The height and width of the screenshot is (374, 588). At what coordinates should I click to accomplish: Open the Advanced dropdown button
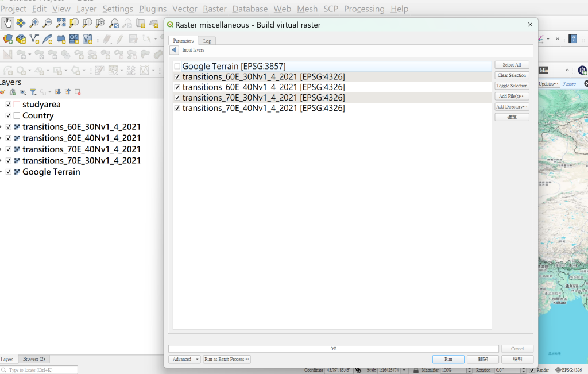click(184, 360)
